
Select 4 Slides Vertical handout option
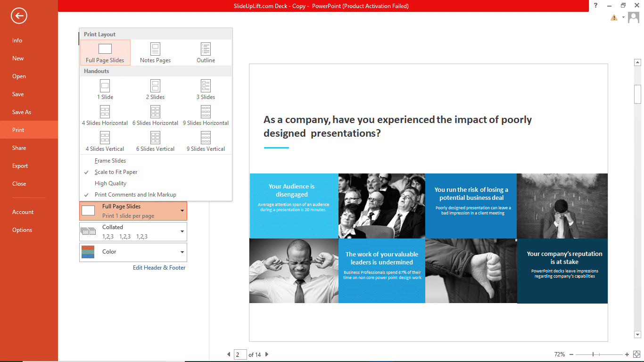[105, 141]
